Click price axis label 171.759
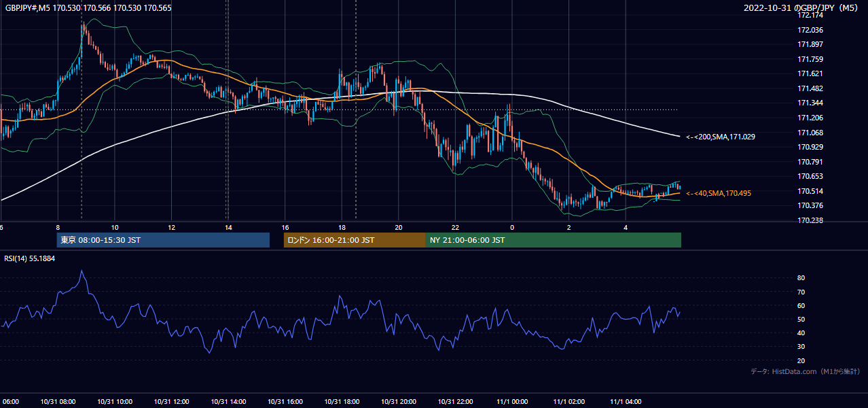The width and height of the screenshot is (868, 408). pyautogui.click(x=811, y=59)
